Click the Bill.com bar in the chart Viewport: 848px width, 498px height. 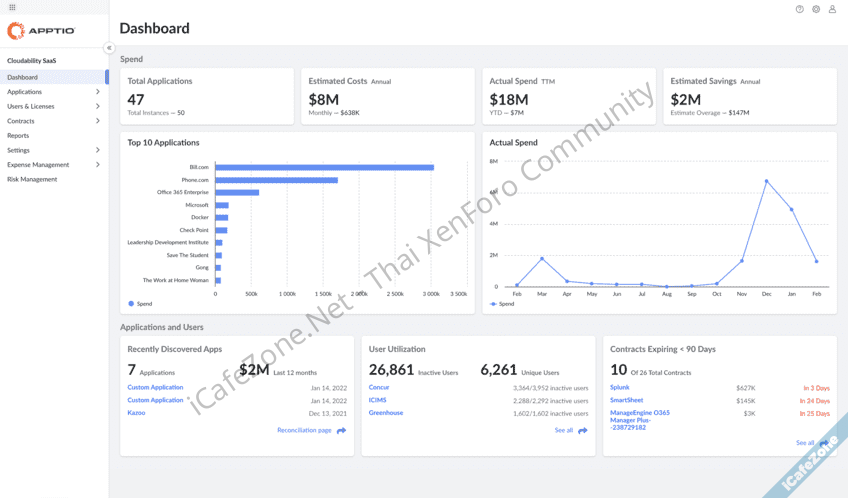coord(324,167)
